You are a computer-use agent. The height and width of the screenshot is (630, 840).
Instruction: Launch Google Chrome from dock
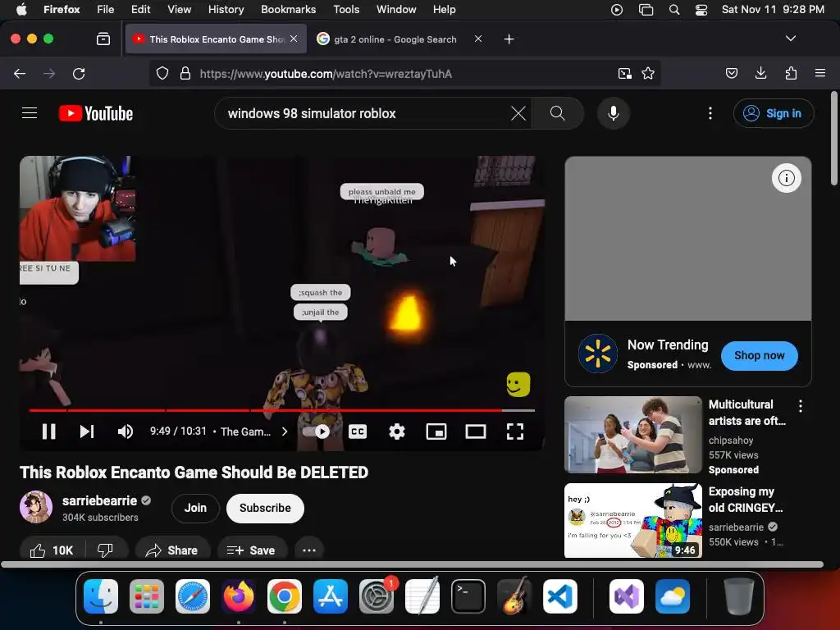coord(285,596)
